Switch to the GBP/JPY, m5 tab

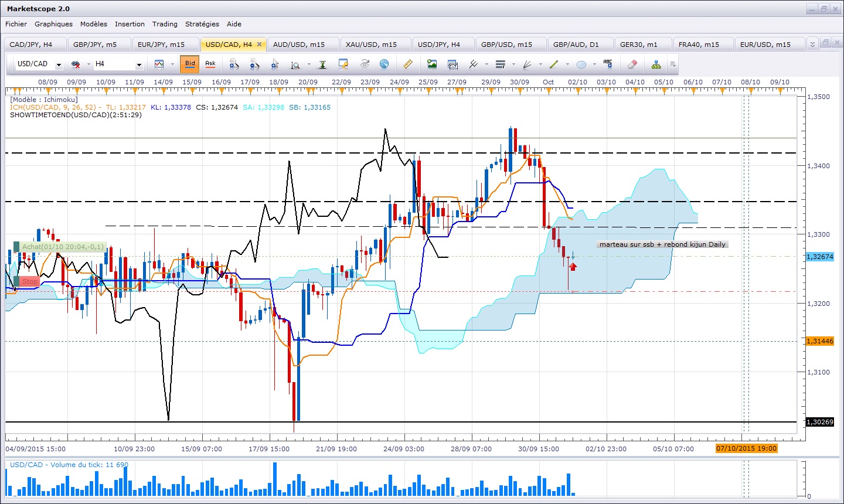tap(100, 45)
